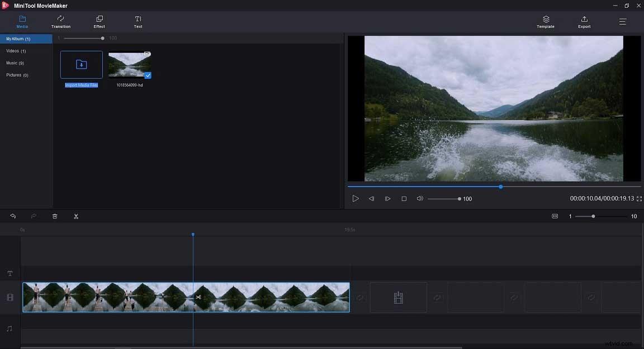Mute the preview by clicking the speaker icon
644x349 pixels.
coord(419,198)
